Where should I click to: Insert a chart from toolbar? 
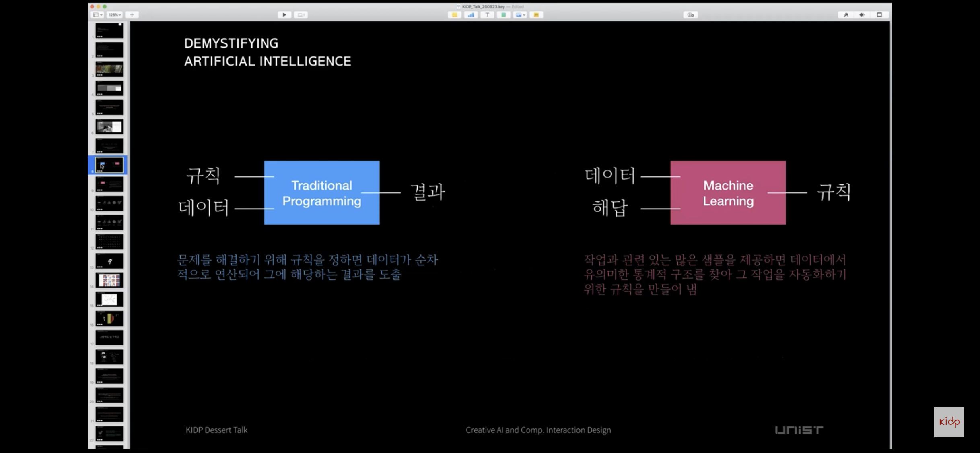(x=471, y=15)
